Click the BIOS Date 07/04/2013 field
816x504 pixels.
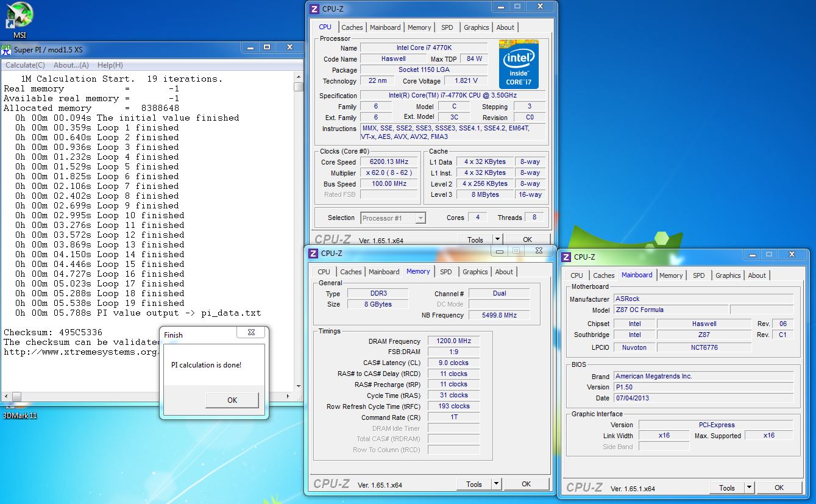[x=703, y=399]
